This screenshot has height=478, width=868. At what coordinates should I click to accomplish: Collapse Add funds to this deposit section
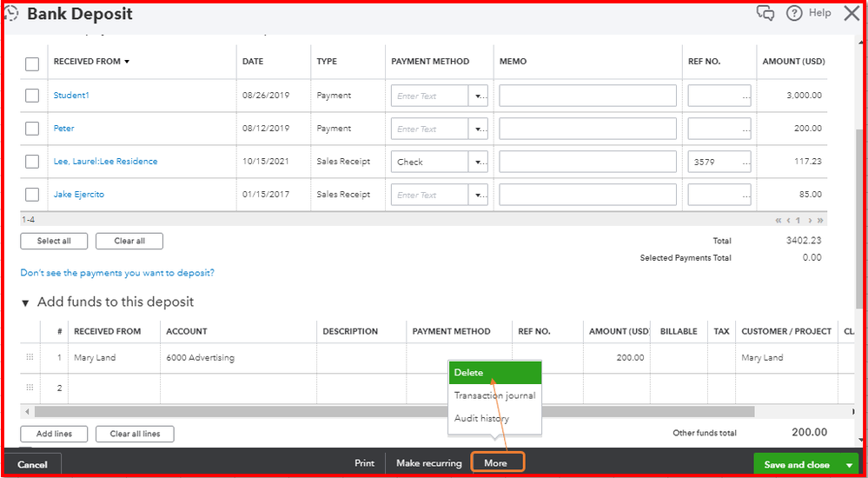[x=25, y=303]
